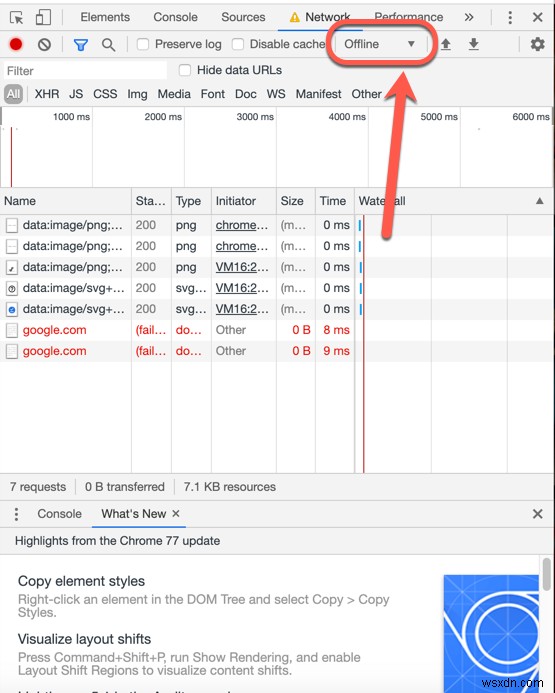
Task: Filter requests by XHR type
Action: (x=47, y=94)
